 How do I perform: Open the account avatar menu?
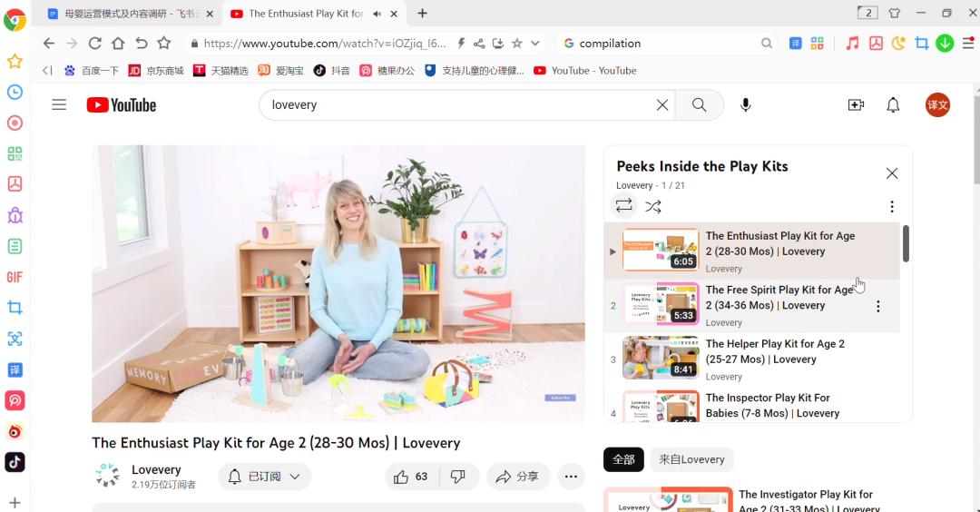click(x=937, y=105)
